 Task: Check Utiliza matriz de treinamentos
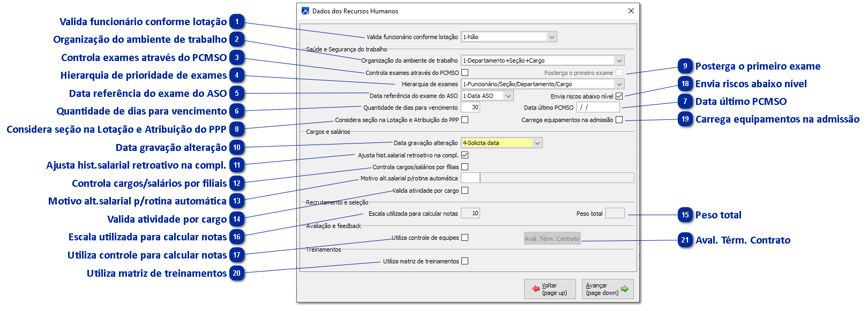[465, 261]
